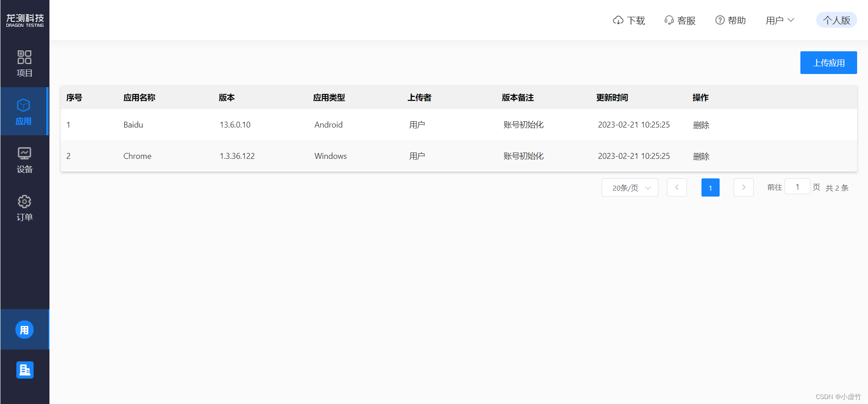Click the 上传者 column header
868x404 pixels.
[419, 98]
